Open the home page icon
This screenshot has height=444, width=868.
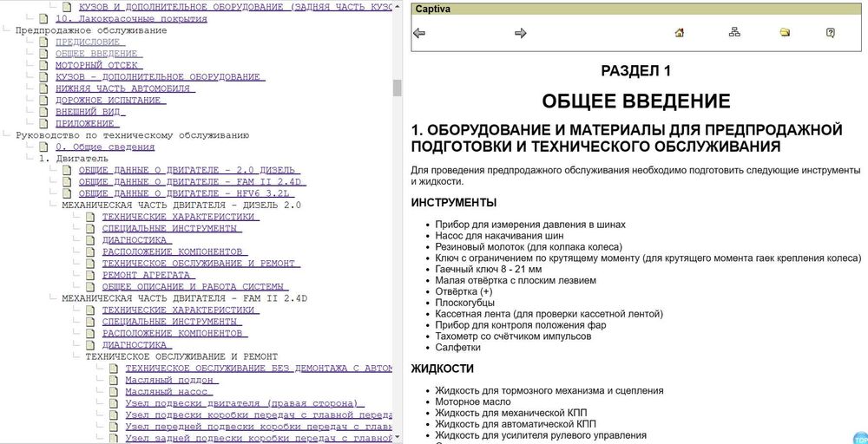tap(680, 33)
